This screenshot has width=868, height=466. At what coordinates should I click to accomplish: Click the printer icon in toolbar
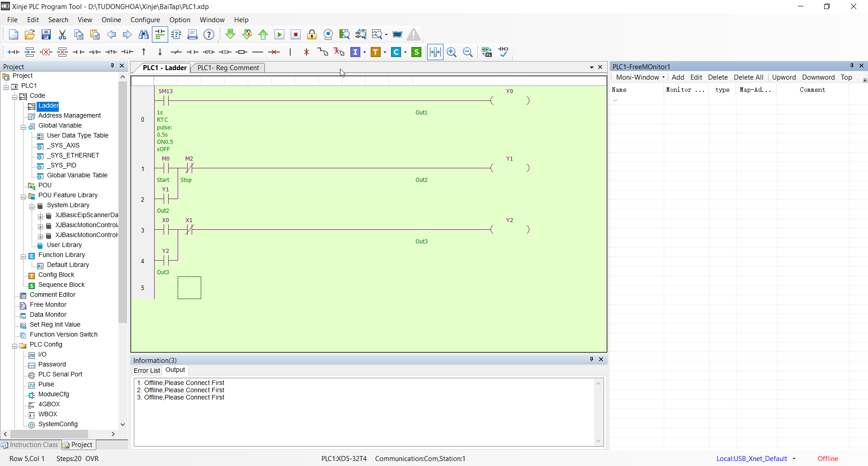tap(193, 35)
